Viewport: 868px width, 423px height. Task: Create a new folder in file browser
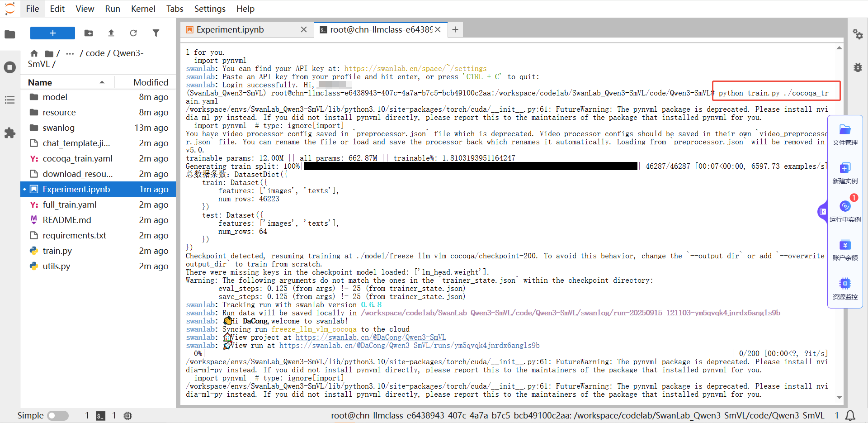tap(89, 33)
